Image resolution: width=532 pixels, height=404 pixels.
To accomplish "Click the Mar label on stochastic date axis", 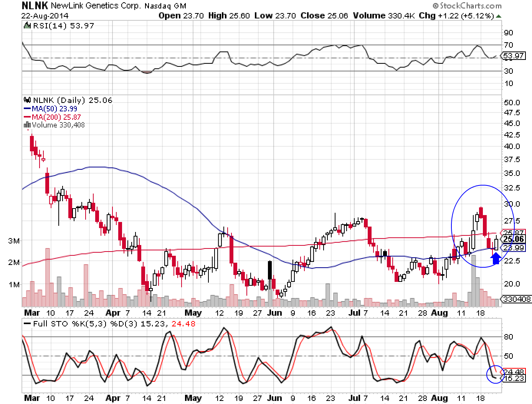I will [32, 398].
